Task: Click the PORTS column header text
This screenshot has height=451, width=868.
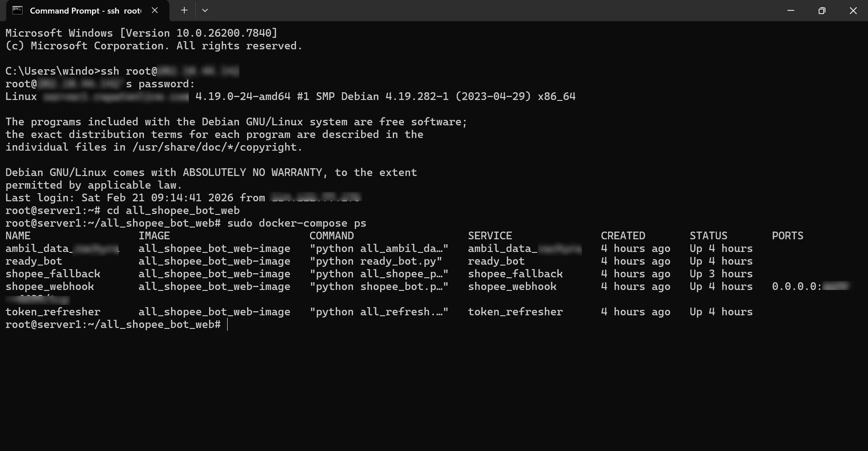Action: [x=788, y=236]
